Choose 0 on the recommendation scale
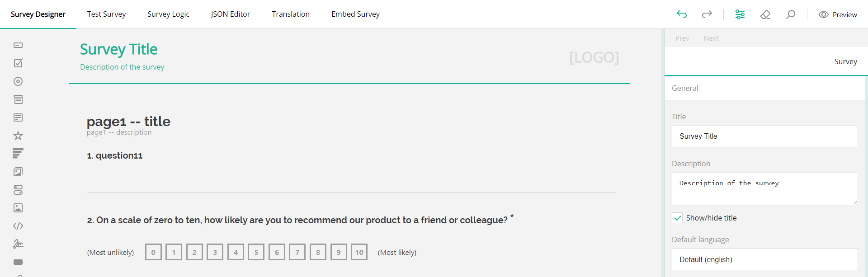 (153, 252)
